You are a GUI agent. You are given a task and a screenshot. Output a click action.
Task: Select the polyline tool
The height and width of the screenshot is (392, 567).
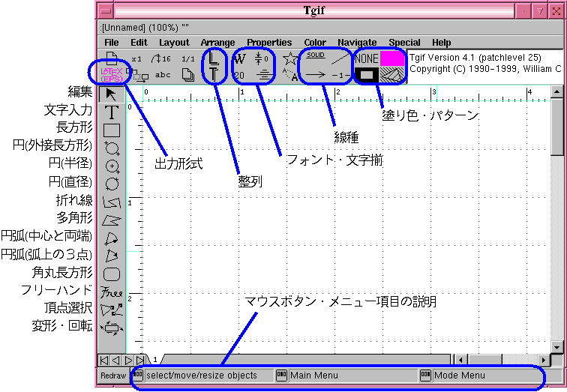coord(112,202)
